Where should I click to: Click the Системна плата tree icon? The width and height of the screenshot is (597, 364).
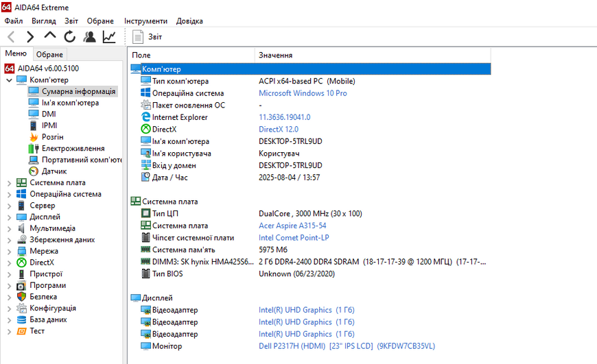(x=22, y=182)
